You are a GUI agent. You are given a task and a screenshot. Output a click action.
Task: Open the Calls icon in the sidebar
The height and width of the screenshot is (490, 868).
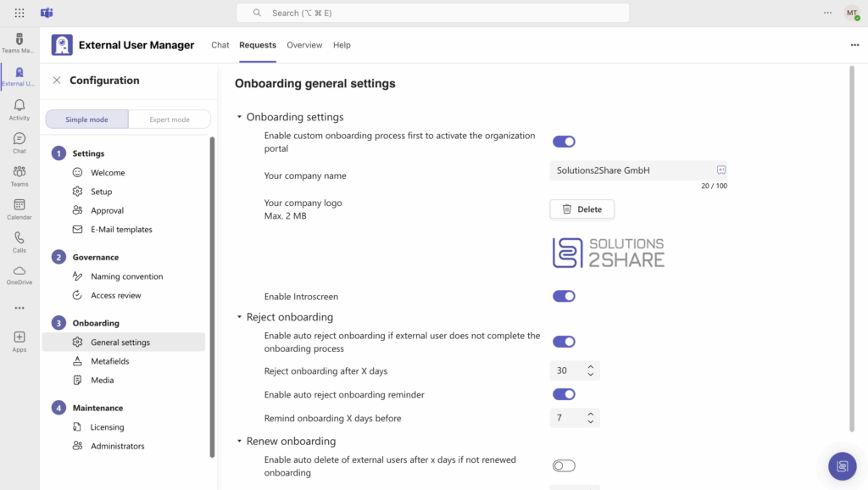coord(19,242)
